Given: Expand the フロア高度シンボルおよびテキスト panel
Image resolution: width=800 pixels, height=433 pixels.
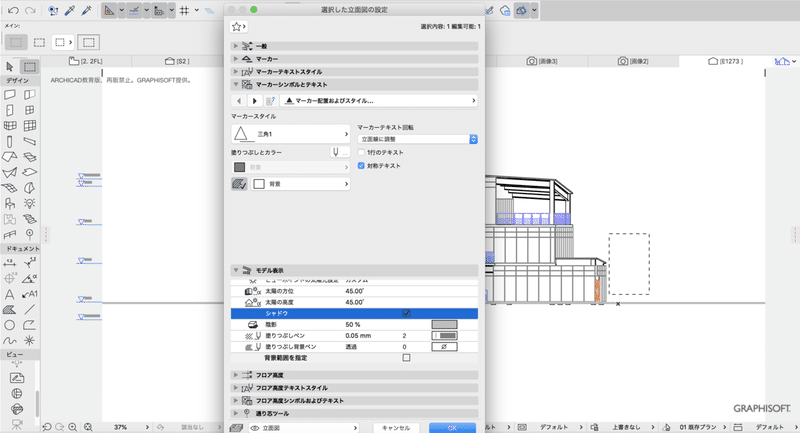Looking at the screenshot, I should (236, 400).
